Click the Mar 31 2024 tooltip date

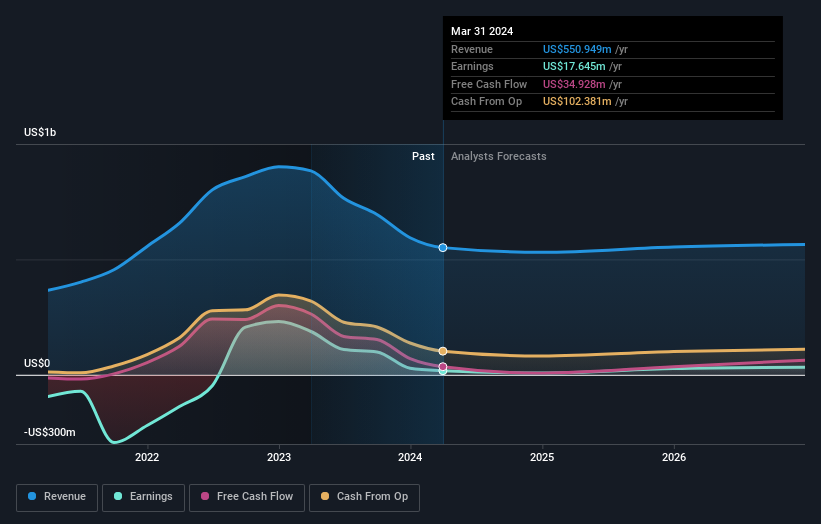pos(482,31)
